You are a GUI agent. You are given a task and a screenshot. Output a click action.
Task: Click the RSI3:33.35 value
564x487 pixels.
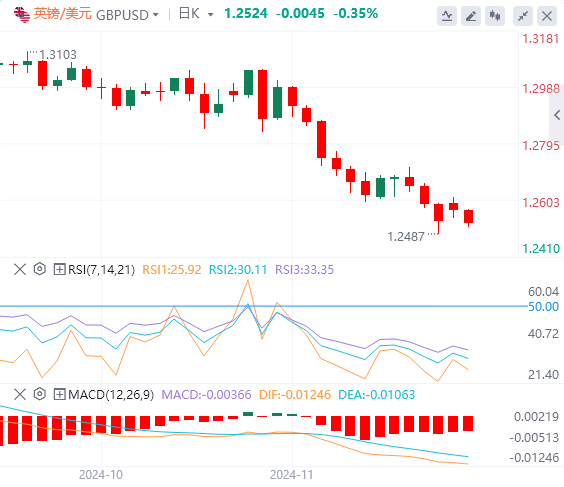point(304,269)
